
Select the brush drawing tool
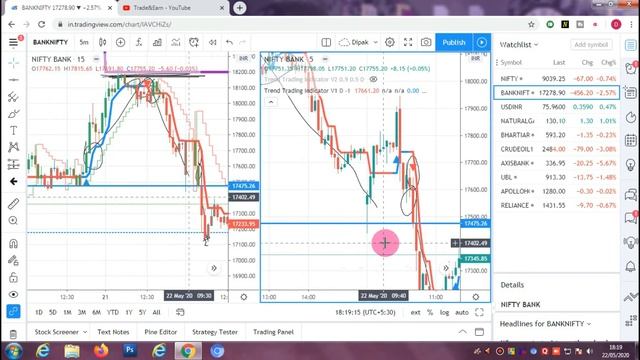tap(13, 113)
